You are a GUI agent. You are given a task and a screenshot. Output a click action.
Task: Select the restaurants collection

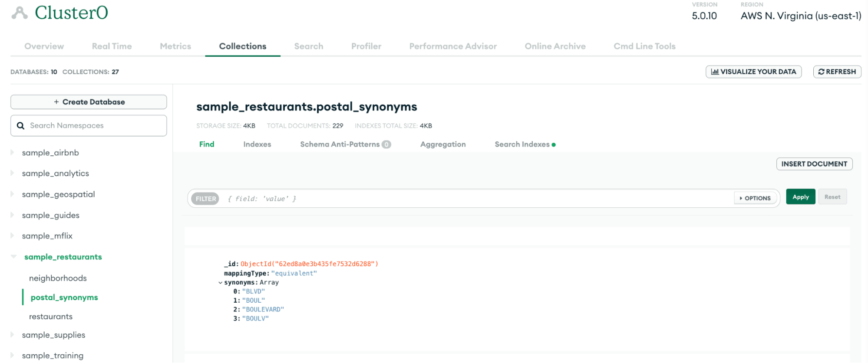coord(51,317)
